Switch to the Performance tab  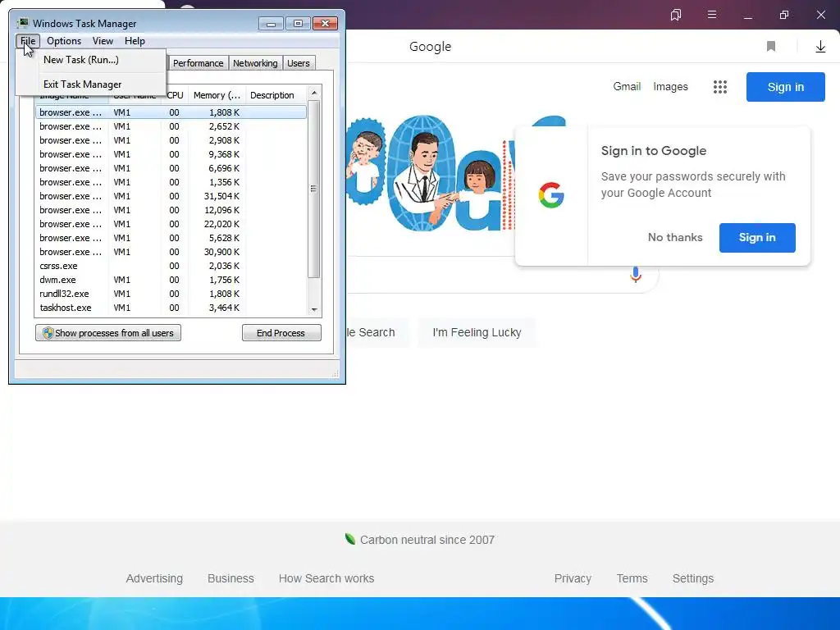pos(198,63)
